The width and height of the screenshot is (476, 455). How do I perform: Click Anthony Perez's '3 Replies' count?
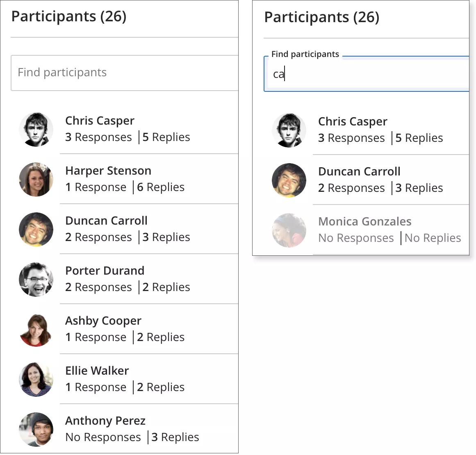pos(175,437)
